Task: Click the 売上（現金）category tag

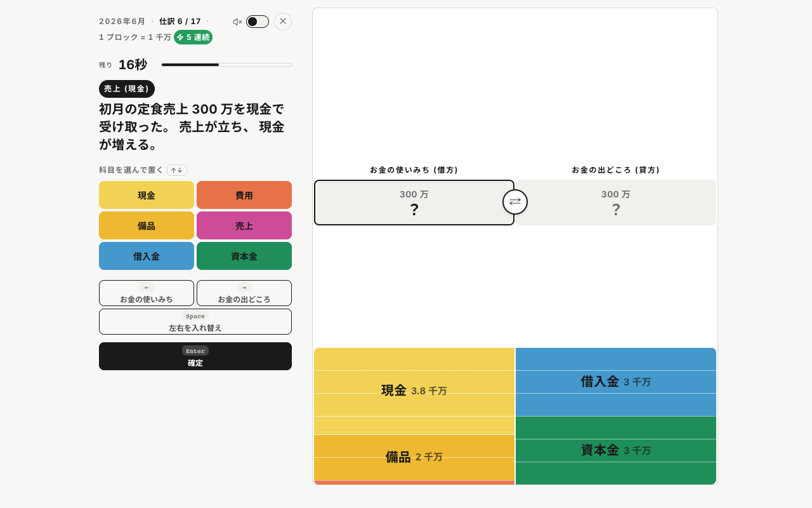Action: tap(127, 89)
